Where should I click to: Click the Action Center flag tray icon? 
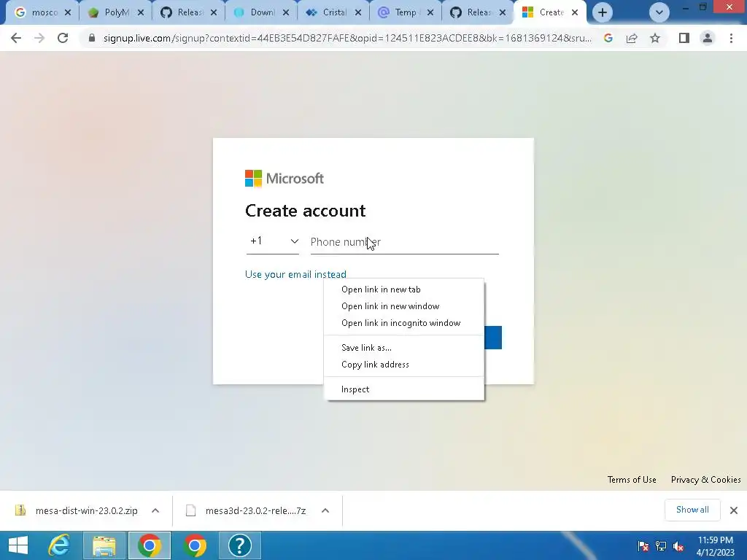(x=643, y=546)
